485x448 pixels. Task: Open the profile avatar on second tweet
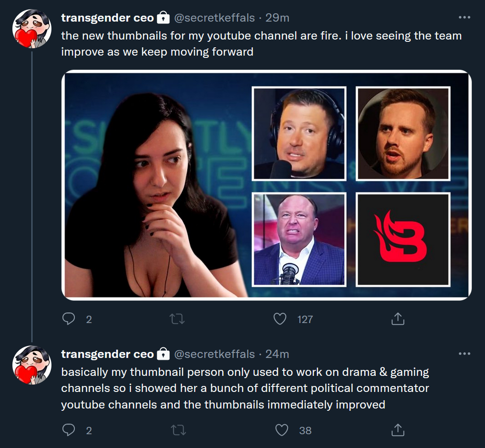[x=32, y=365]
